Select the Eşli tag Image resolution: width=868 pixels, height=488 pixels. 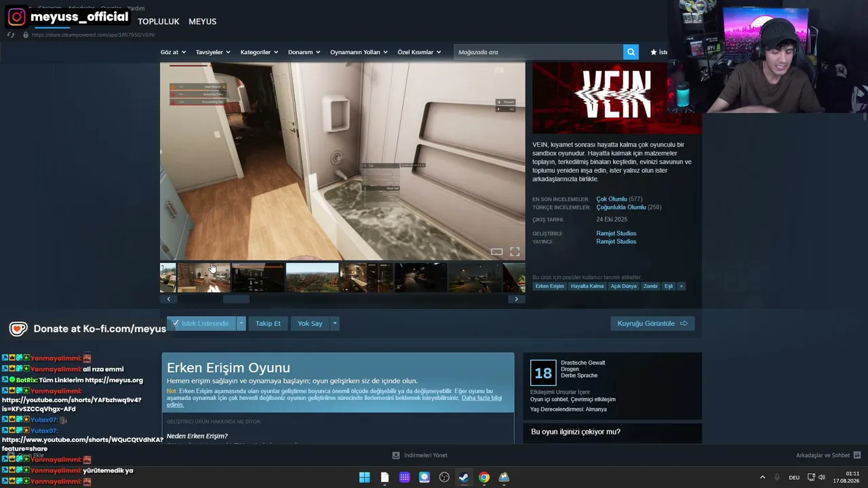point(669,286)
